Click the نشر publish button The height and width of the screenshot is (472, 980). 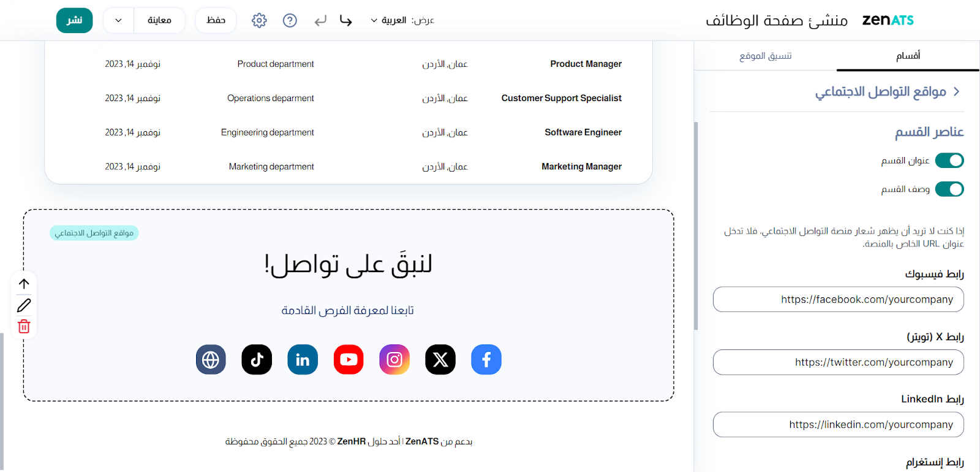(75, 20)
